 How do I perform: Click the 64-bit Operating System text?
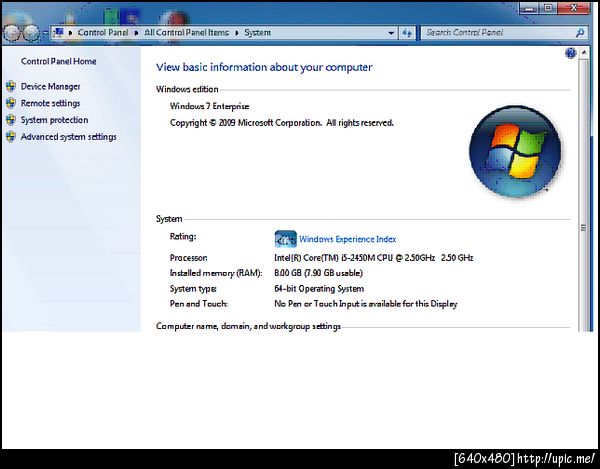pos(319,288)
